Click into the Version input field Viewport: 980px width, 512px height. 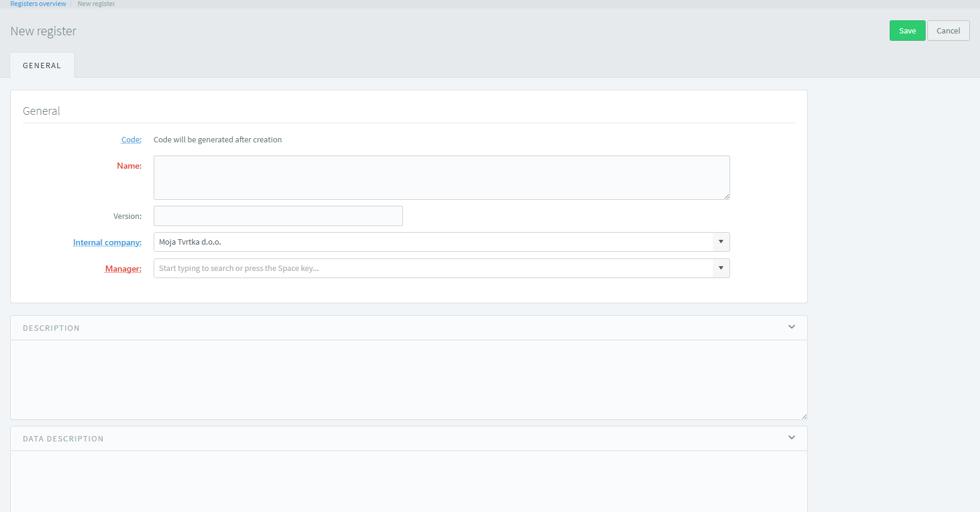point(278,216)
